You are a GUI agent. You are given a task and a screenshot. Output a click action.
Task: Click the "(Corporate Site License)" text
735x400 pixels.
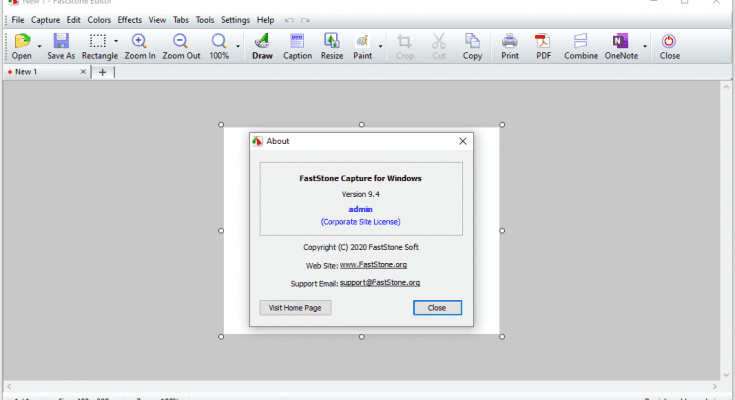(360, 222)
